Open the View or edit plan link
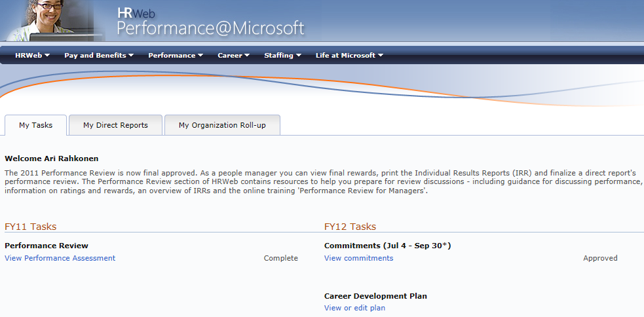 354,308
